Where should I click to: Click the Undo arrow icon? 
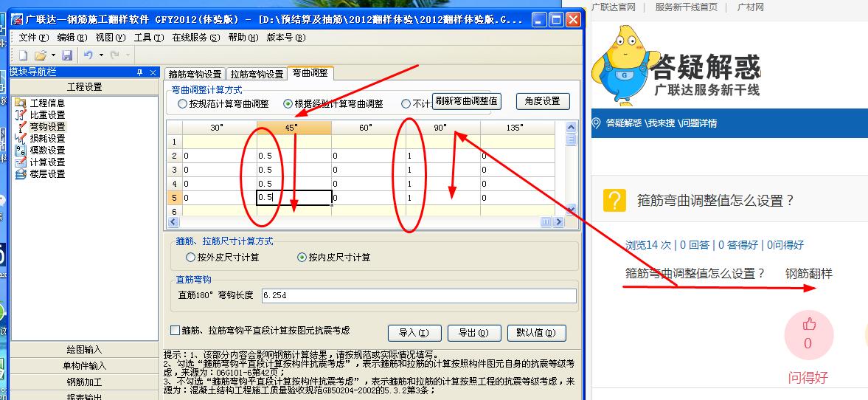click(x=88, y=55)
